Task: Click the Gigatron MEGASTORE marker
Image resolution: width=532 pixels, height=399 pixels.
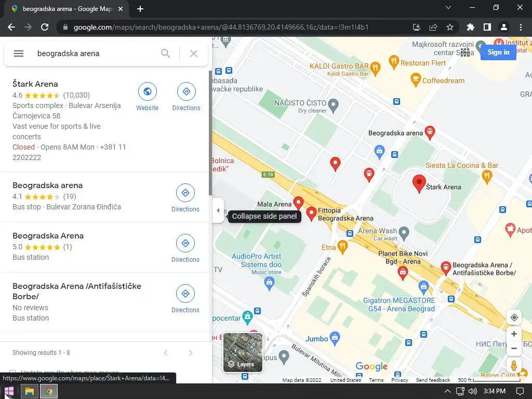Action: pyautogui.click(x=423, y=287)
